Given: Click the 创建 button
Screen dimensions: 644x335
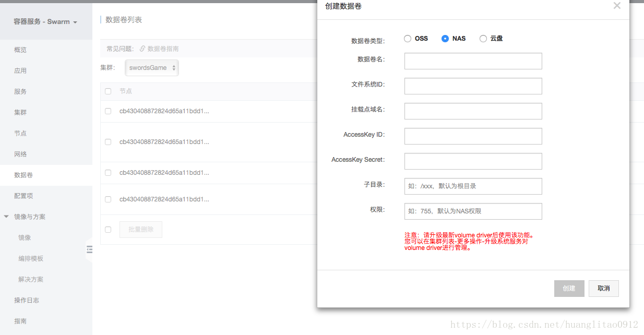Looking at the screenshot, I should point(569,289).
